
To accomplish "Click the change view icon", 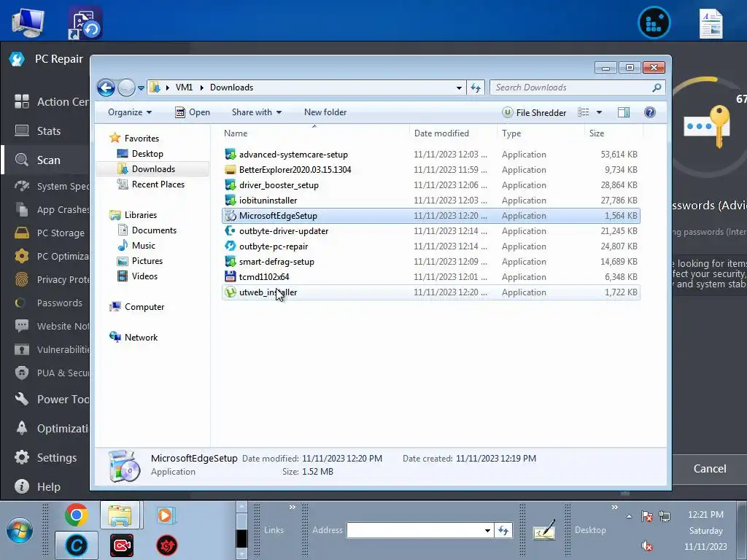I will coord(583,112).
